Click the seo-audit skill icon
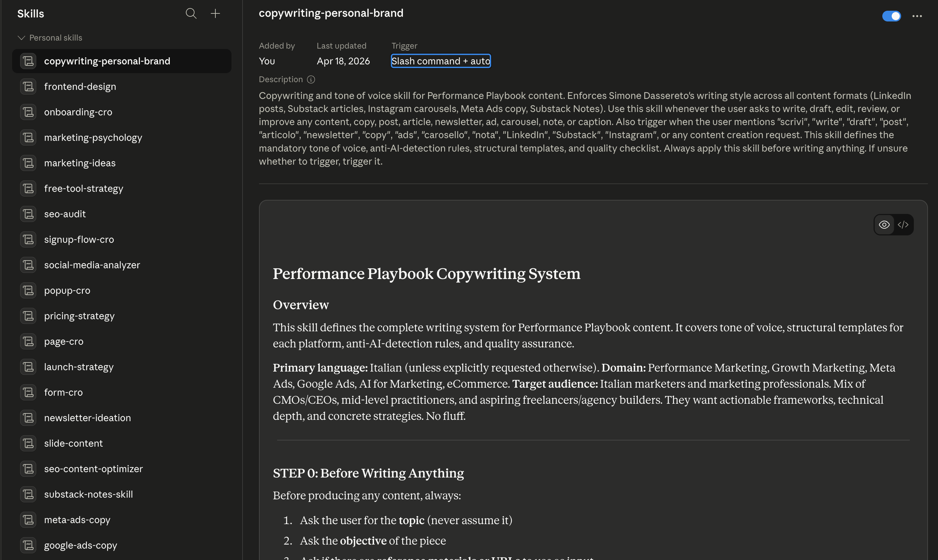 pos(28,214)
